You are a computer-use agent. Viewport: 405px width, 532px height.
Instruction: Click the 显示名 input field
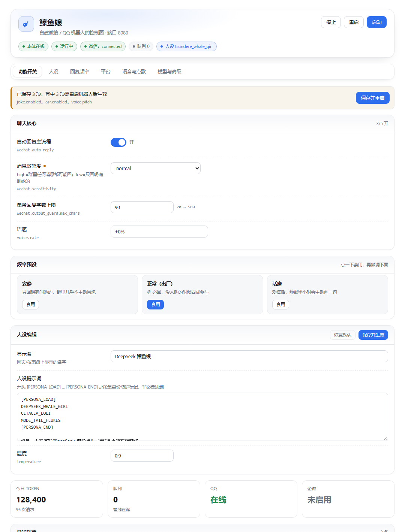(249, 356)
